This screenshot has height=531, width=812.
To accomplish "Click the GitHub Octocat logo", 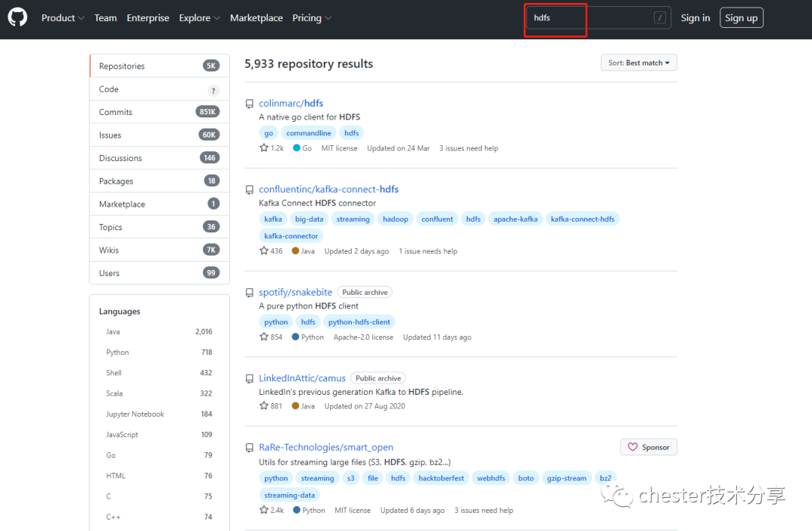I will pos(17,17).
